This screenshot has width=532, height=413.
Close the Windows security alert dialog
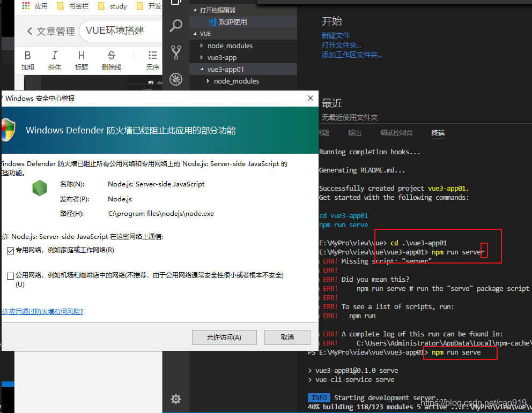(x=311, y=98)
